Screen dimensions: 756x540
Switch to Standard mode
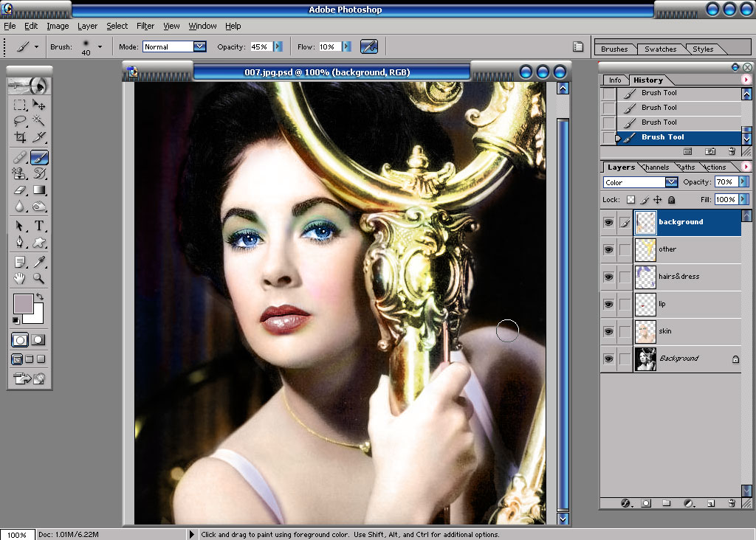point(20,340)
